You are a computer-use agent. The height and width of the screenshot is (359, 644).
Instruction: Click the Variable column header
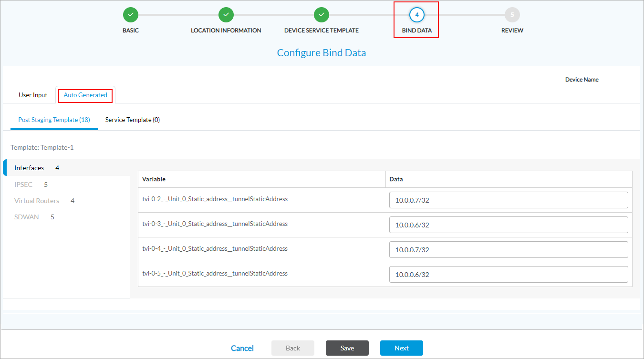pos(262,179)
